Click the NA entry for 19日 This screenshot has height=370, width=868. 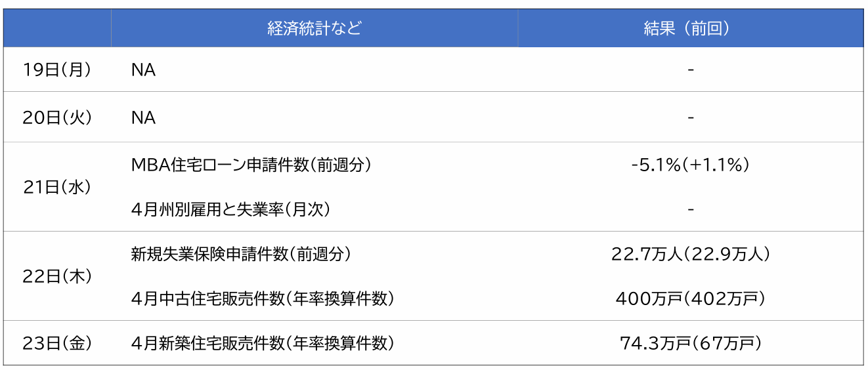coord(143,70)
